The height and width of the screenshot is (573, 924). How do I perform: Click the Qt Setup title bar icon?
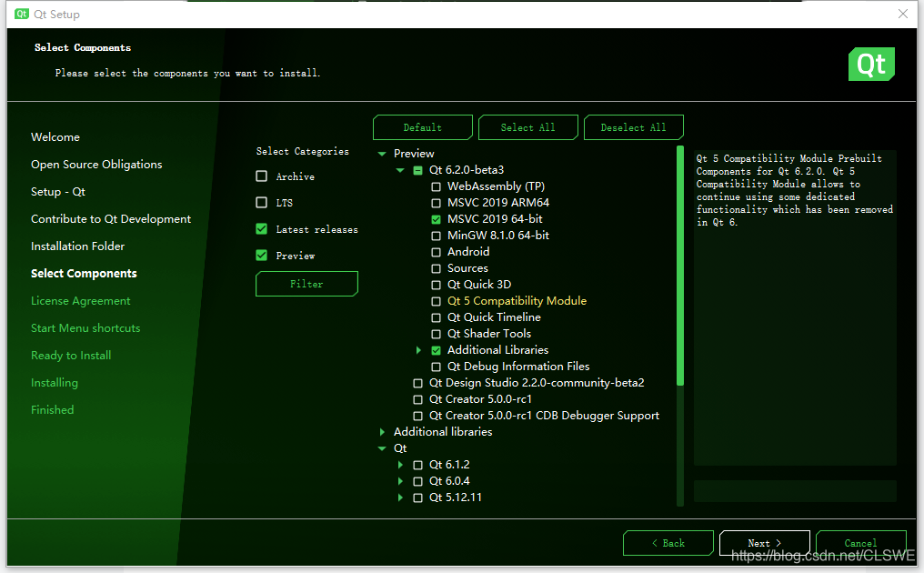(22, 14)
